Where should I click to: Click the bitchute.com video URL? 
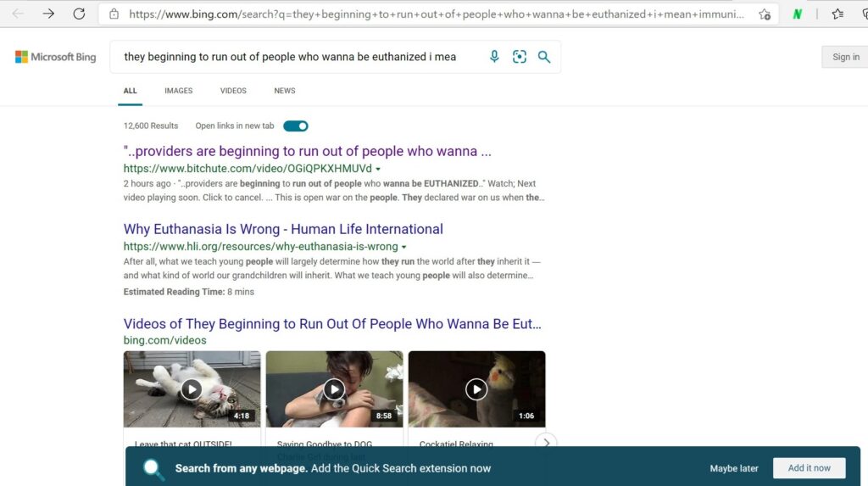pos(248,169)
